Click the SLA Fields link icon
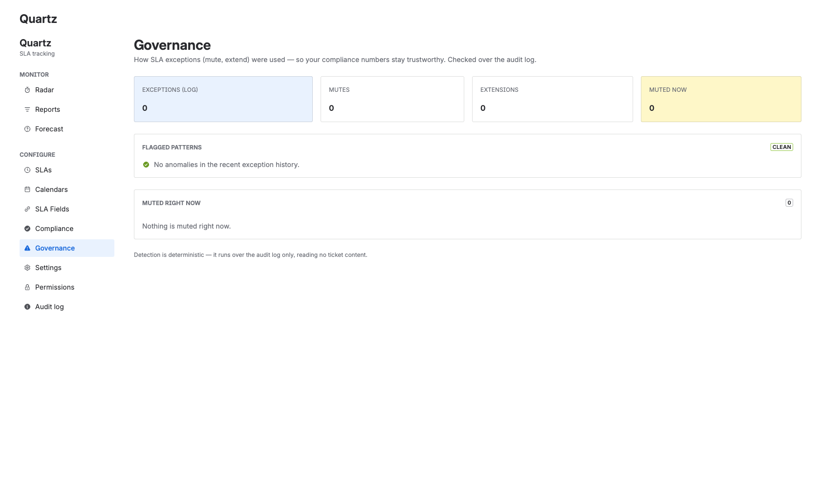 (x=27, y=209)
